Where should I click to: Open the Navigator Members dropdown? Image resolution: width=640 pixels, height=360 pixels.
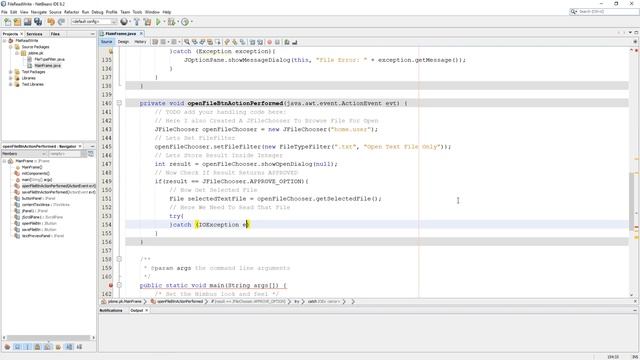pyautogui.click(x=24, y=154)
